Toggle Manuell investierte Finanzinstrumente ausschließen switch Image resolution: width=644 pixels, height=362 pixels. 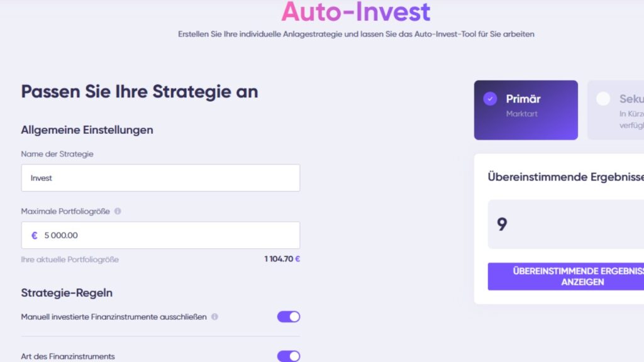point(289,317)
